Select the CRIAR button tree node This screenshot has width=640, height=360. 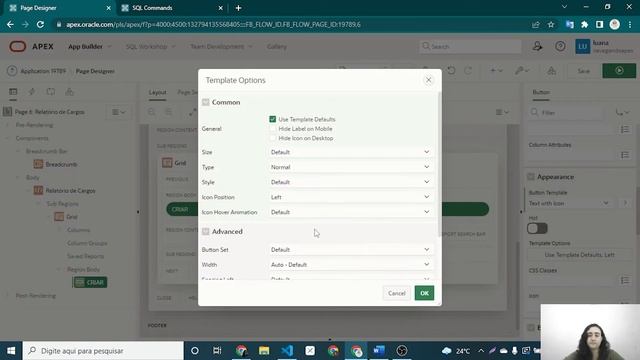point(90,282)
